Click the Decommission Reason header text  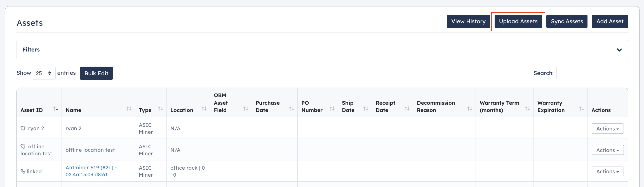(x=436, y=106)
